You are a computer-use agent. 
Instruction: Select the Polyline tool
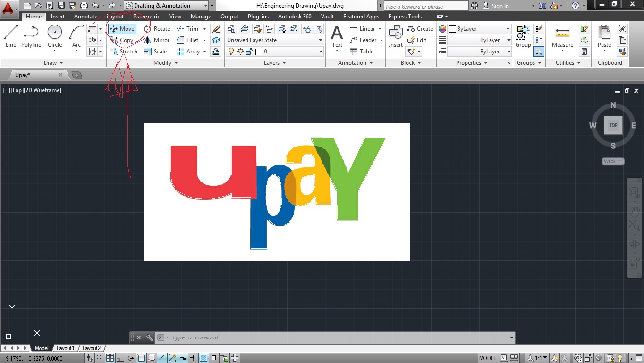coord(31,36)
